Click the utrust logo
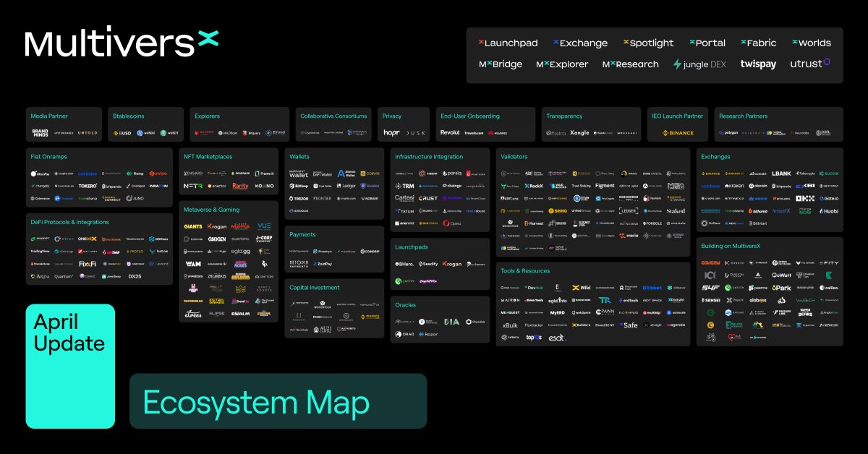 click(810, 63)
